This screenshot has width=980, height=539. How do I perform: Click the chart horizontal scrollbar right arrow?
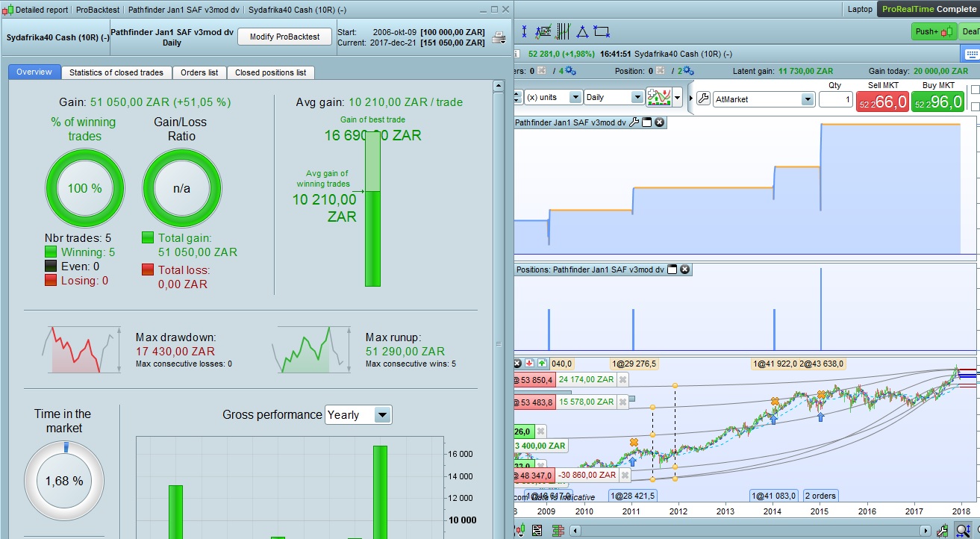(x=926, y=531)
